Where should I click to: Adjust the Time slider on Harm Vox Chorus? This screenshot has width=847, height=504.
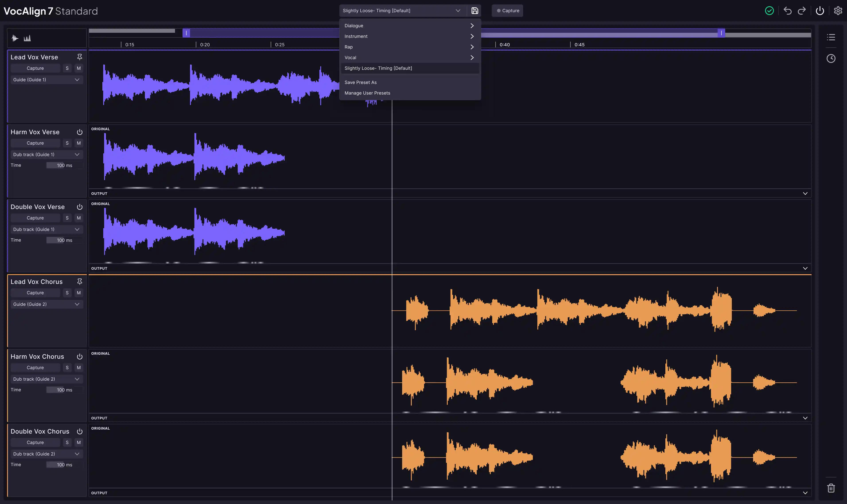(64, 390)
